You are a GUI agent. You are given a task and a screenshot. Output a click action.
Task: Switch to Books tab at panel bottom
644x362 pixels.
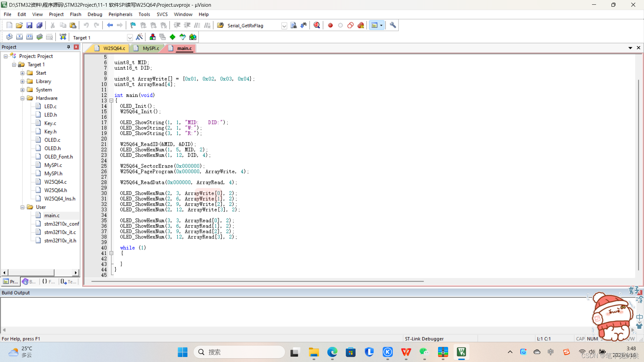29,282
